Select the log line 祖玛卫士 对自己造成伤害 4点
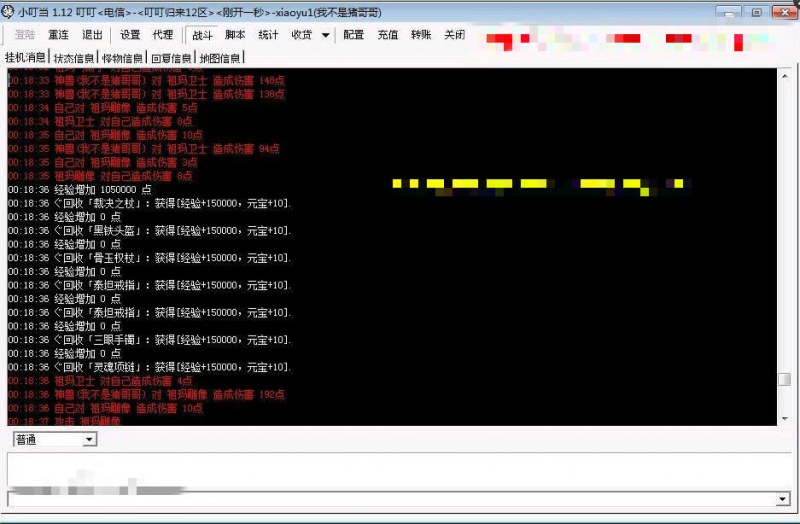The image size is (800, 524). tap(100, 381)
